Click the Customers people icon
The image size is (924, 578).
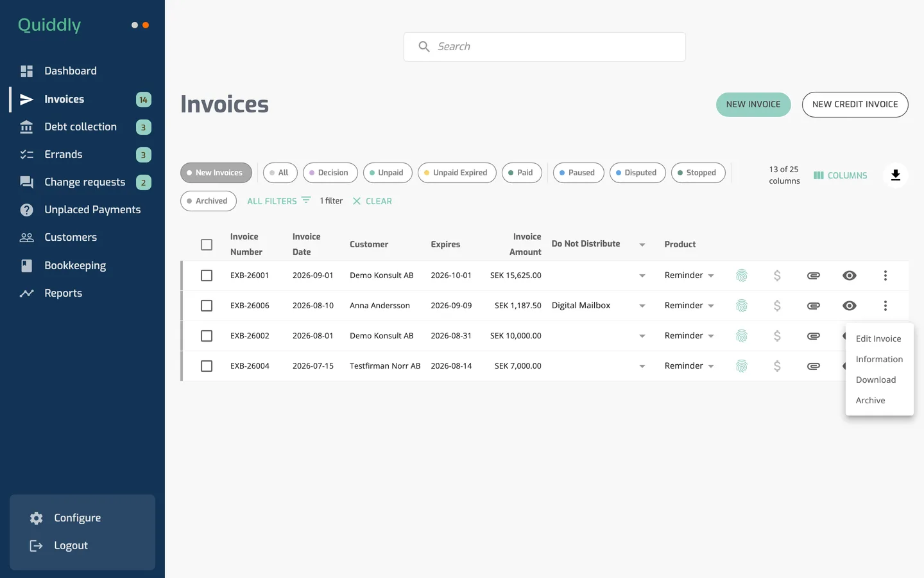point(26,238)
